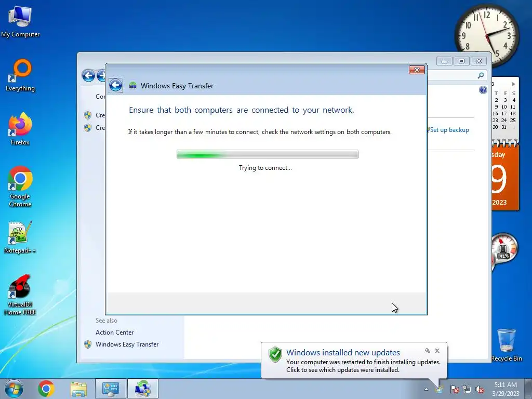Go to next month on calendar gadget

point(514,84)
